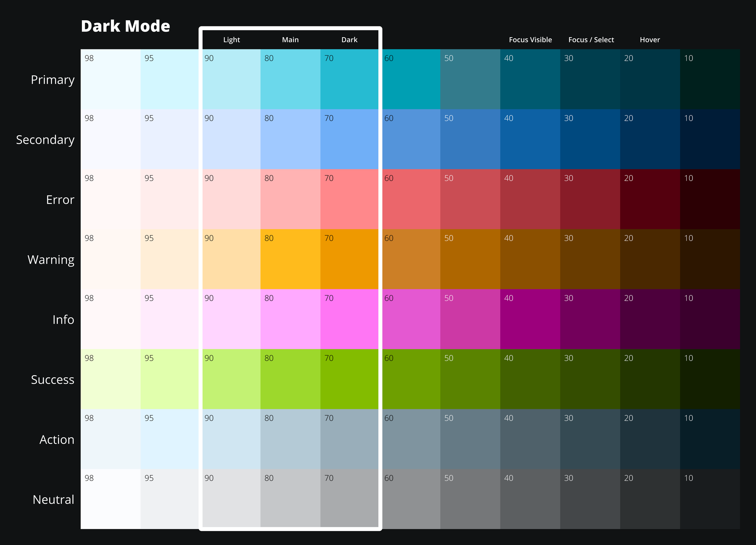Choose the Warning 80 orange swatch
Viewport: 756px width, 545px height.
pos(290,259)
